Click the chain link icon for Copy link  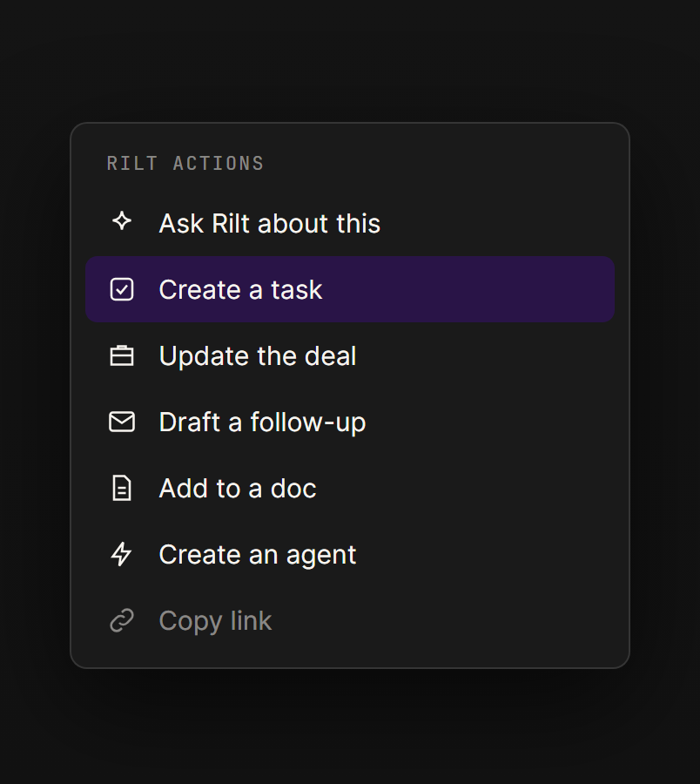(122, 620)
